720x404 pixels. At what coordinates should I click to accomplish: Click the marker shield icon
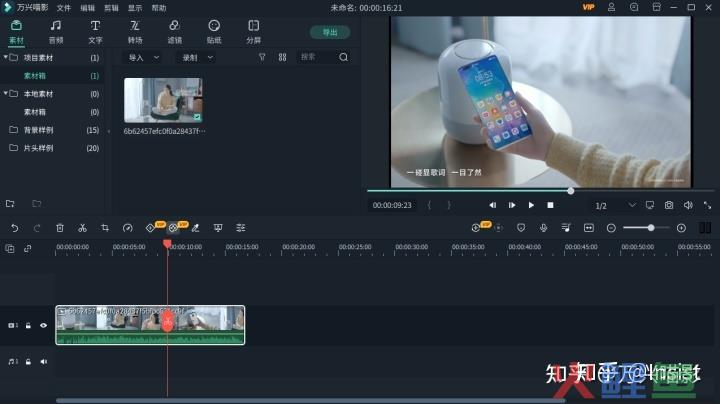[x=521, y=228]
